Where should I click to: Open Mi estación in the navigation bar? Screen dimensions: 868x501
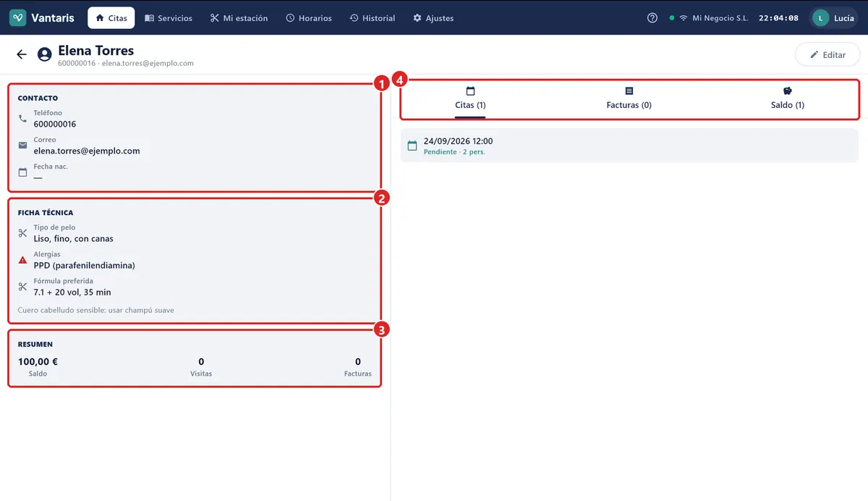pyautogui.click(x=239, y=18)
